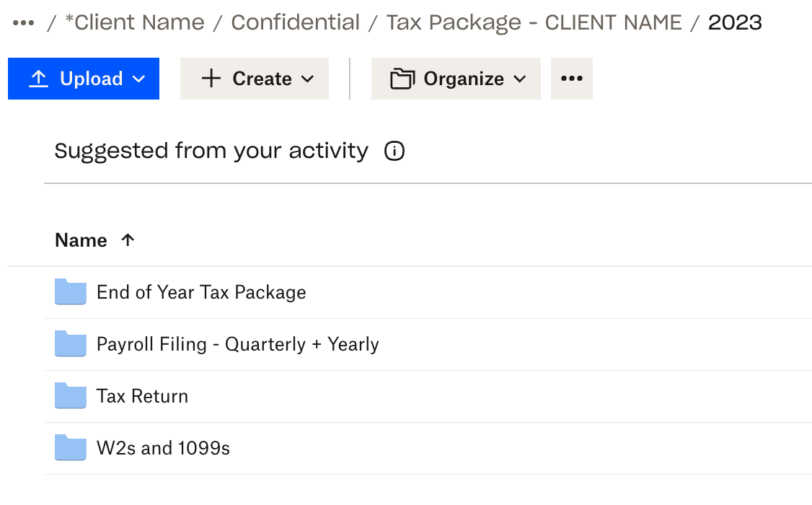Viewport: 812px width, 505px height.
Task: Open the Tax Package - CLIENT NAME breadcrumb
Action: pos(534,22)
